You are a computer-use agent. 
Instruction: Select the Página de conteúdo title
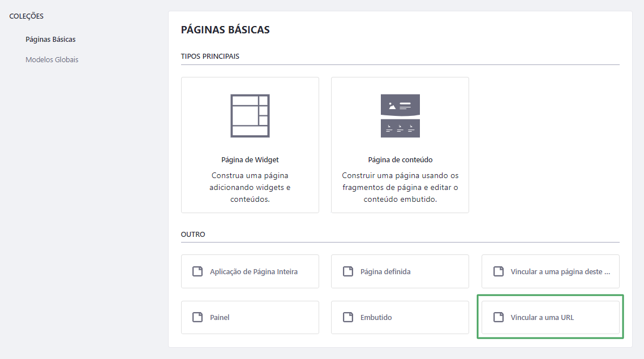pos(400,159)
